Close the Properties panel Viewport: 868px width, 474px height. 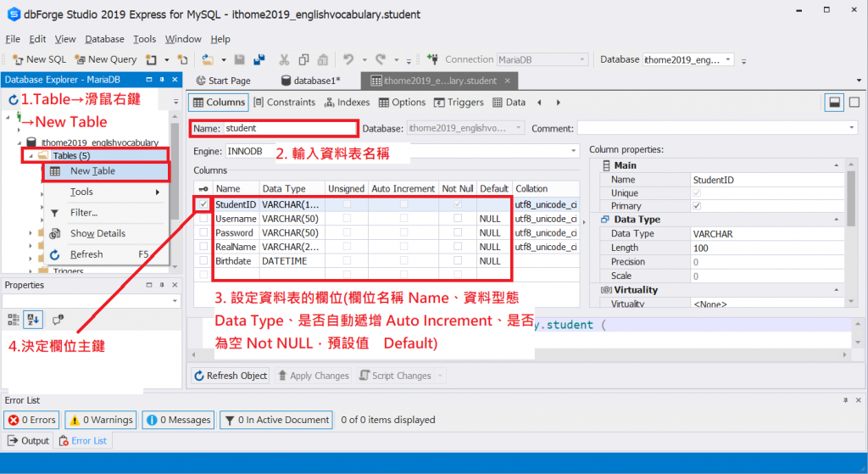click(x=175, y=285)
